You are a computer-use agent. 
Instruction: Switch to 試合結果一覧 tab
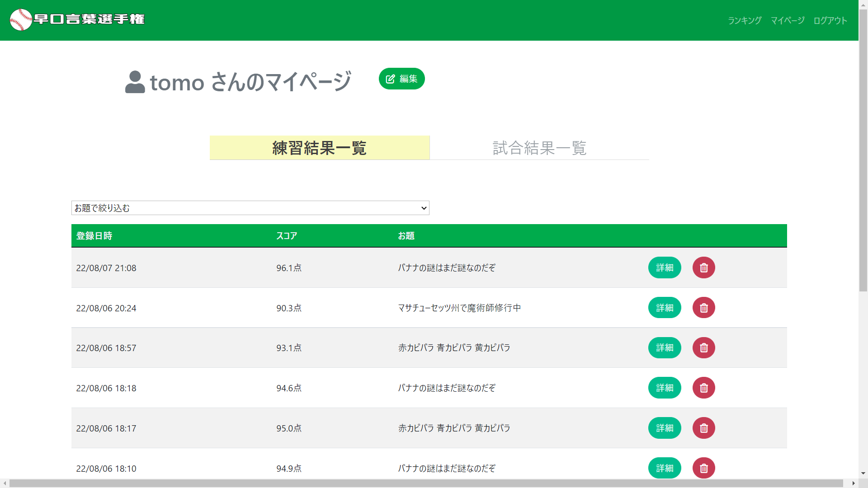tap(539, 148)
